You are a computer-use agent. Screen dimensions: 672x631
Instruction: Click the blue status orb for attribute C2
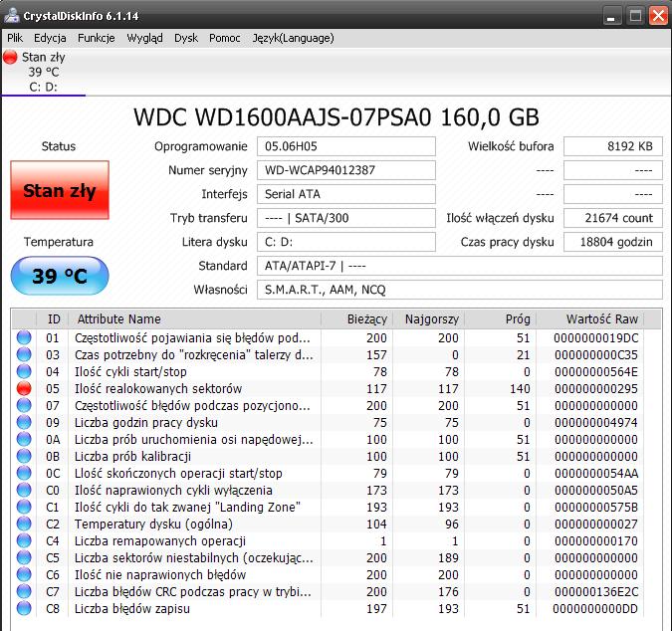24,524
